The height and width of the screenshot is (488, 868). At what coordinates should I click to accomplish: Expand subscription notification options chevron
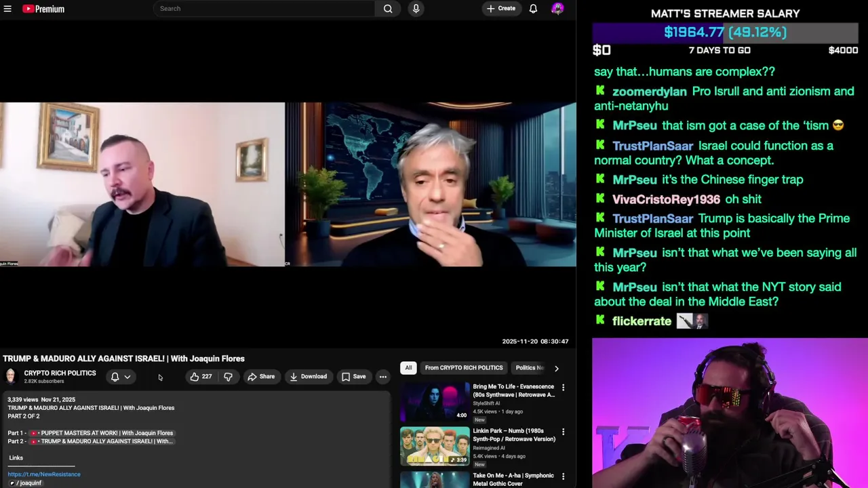tap(127, 377)
